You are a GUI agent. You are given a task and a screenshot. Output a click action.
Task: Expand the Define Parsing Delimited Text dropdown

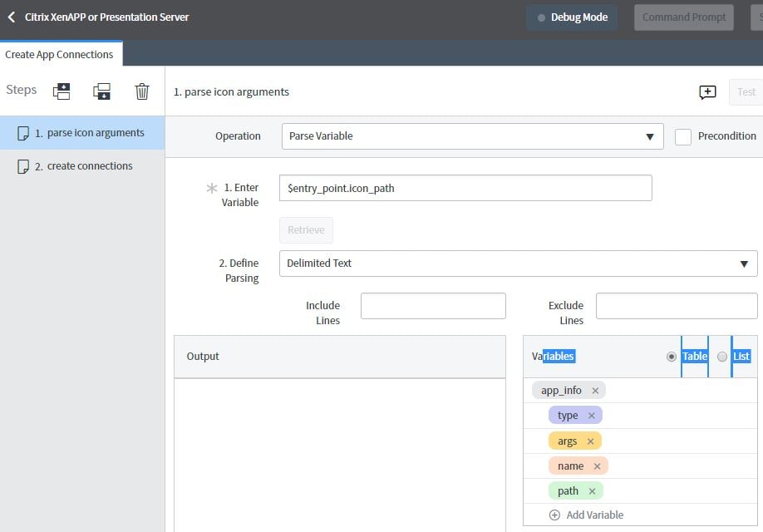[518, 264]
